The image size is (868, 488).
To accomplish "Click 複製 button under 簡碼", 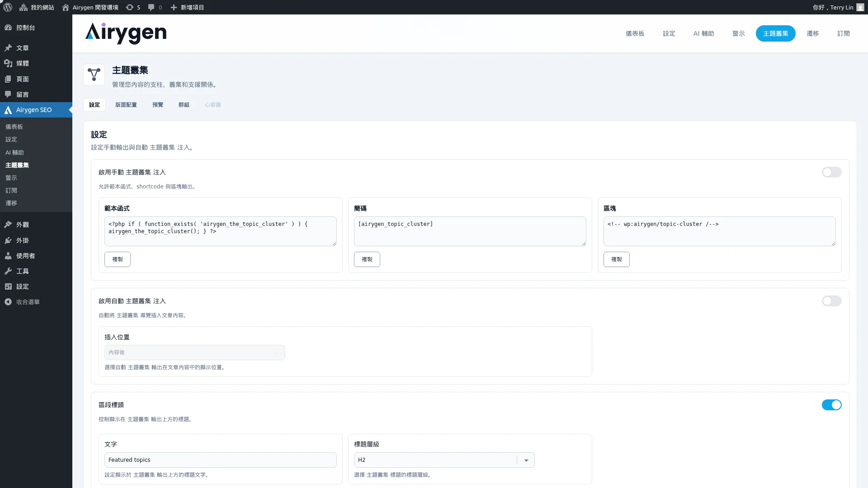I will 367,259.
